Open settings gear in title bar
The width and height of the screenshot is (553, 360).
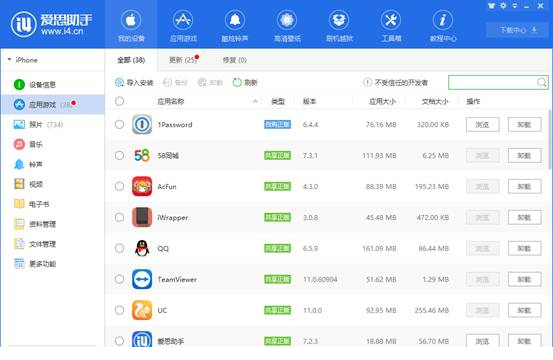pyautogui.click(x=503, y=6)
